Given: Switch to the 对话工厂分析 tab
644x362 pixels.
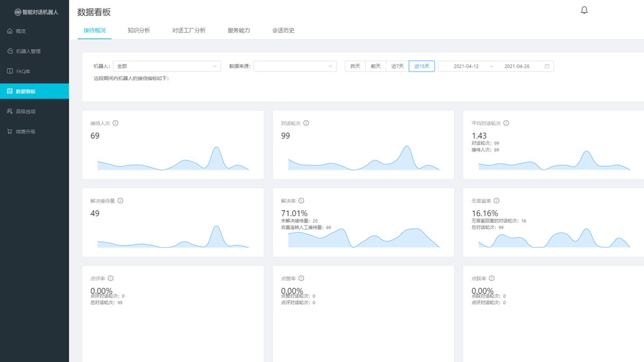Looking at the screenshot, I should click(x=188, y=31).
